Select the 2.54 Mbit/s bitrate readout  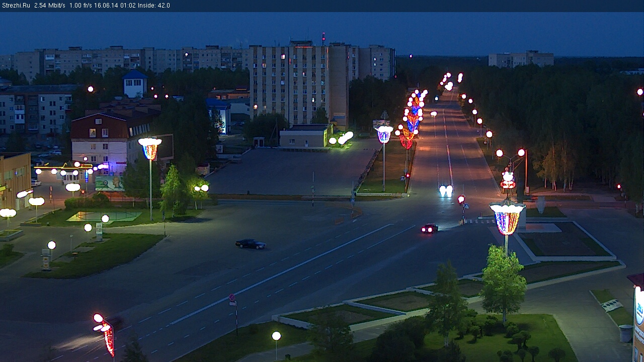tap(49, 6)
